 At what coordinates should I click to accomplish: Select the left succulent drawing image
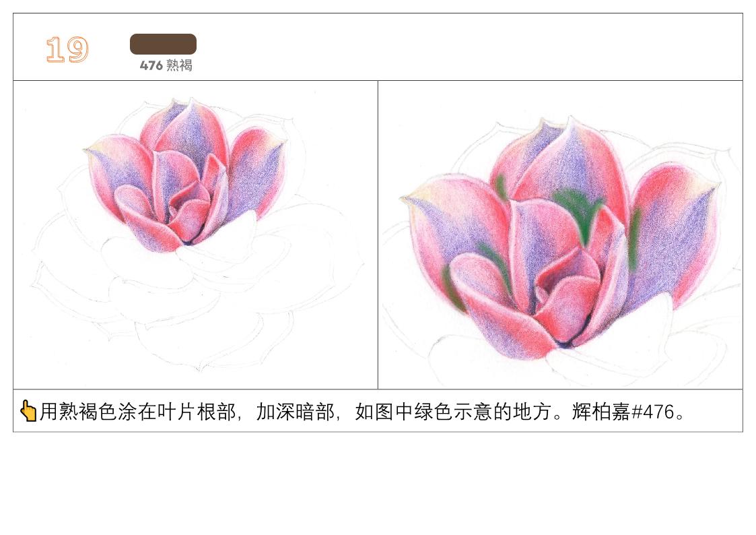[x=195, y=235]
